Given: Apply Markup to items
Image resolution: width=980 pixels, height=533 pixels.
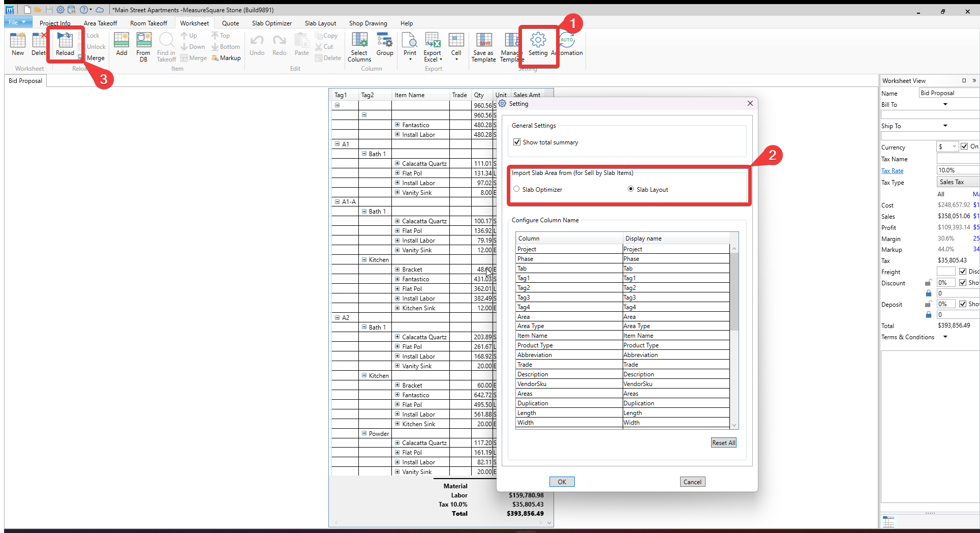Looking at the screenshot, I should point(226,58).
